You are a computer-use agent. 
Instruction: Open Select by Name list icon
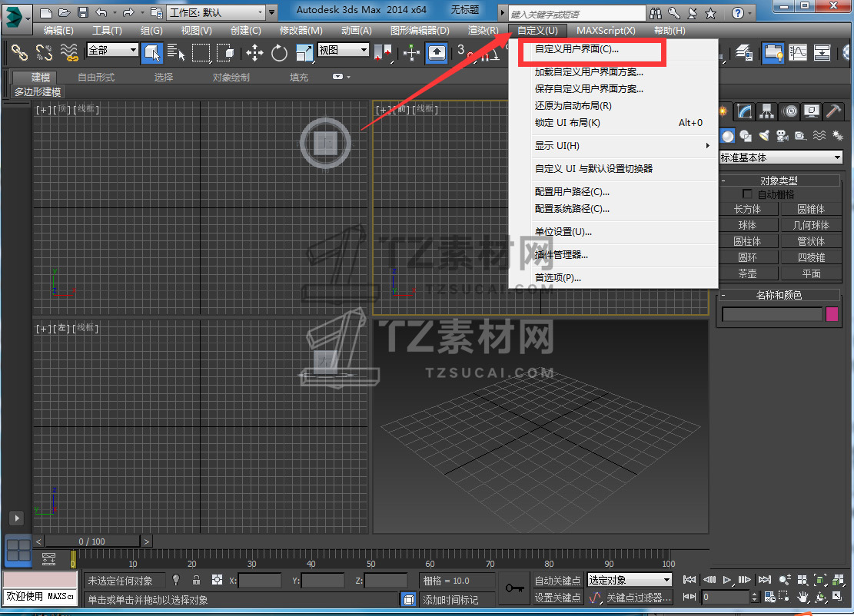pos(176,53)
